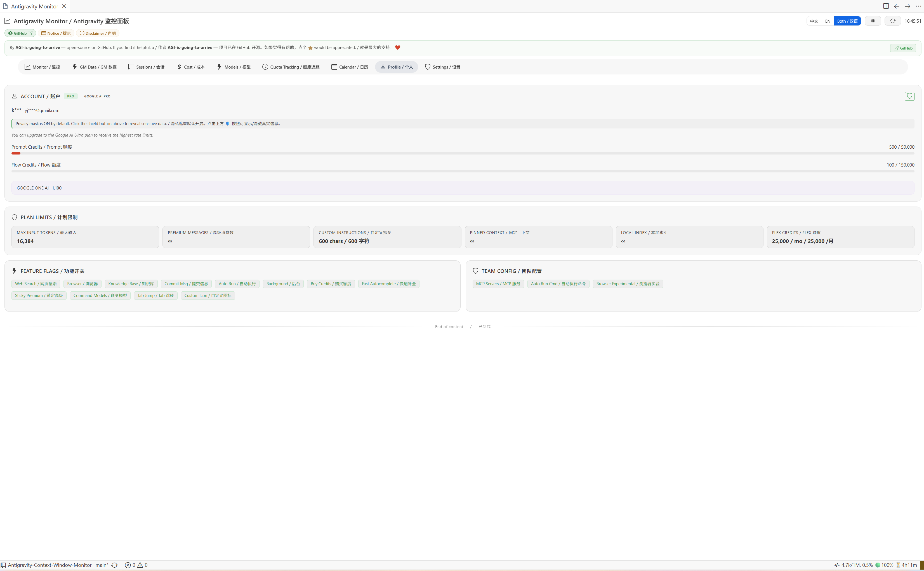
Task: Open the more actions ellipsis menu
Action: tap(918, 6)
